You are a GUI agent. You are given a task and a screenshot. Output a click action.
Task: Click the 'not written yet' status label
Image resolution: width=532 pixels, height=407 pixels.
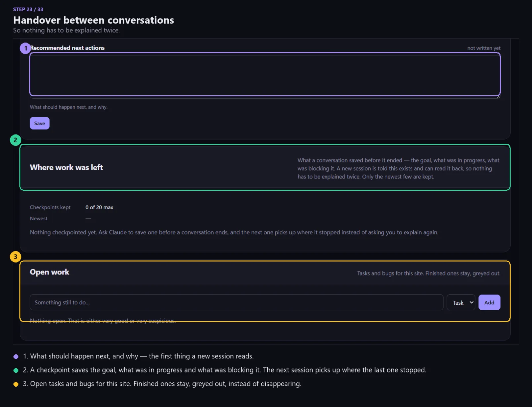pyautogui.click(x=484, y=48)
